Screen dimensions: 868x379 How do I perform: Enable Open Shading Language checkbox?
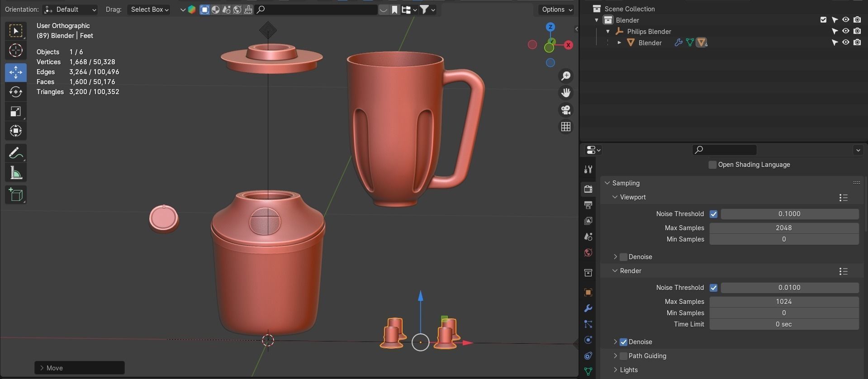[713, 165]
